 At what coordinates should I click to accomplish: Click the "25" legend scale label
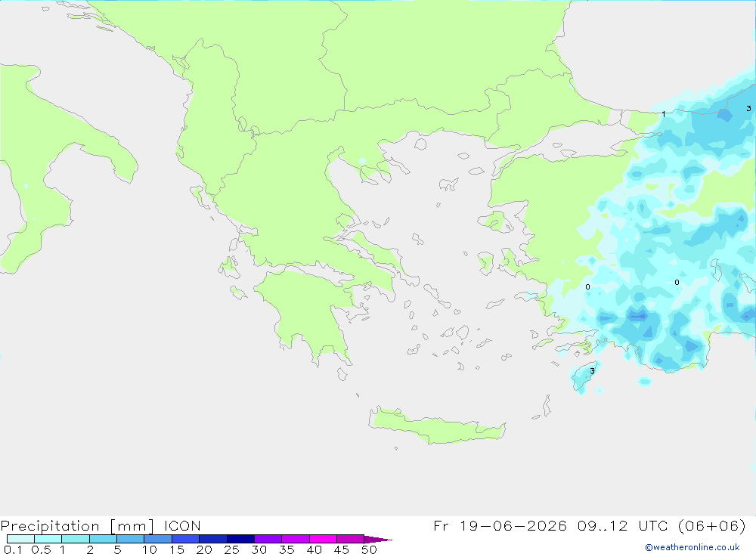coord(231,549)
